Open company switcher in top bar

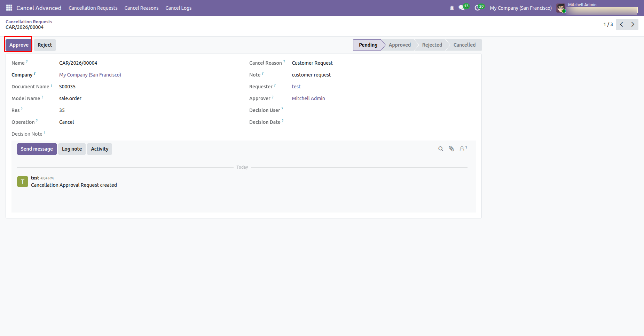coord(521,8)
